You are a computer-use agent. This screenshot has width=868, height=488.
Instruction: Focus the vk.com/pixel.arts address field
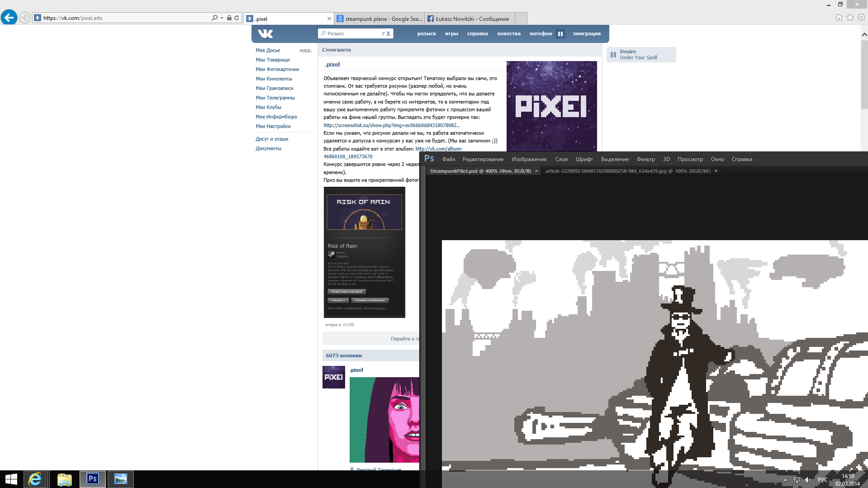[x=122, y=18]
